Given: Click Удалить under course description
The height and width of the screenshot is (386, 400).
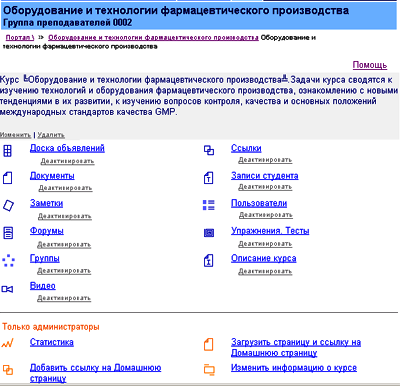Looking at the screenshot, I should point(51,135).
